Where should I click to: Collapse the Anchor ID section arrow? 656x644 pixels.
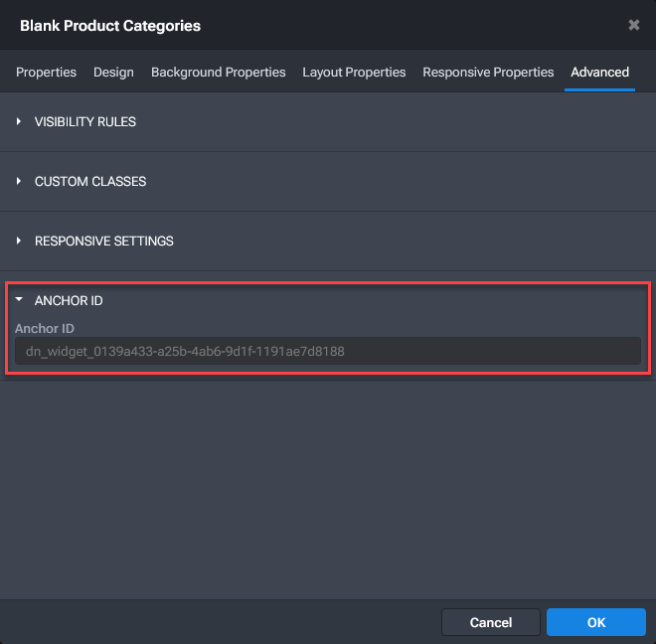[x=19, y=300]
